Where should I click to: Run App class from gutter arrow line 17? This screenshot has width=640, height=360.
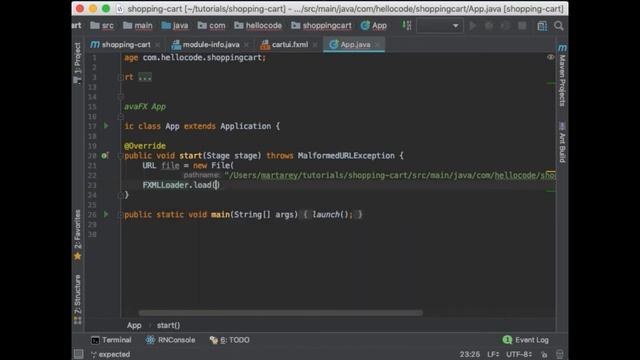(x=106, y=126)
